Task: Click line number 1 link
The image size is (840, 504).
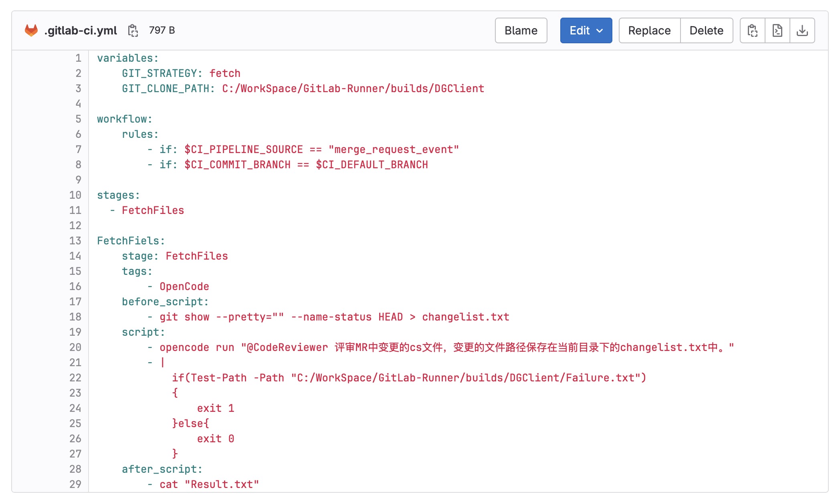Action: (78, 58)
